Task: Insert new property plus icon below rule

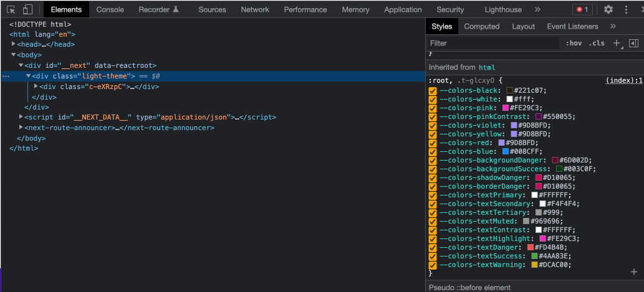Action: [634, 272]
